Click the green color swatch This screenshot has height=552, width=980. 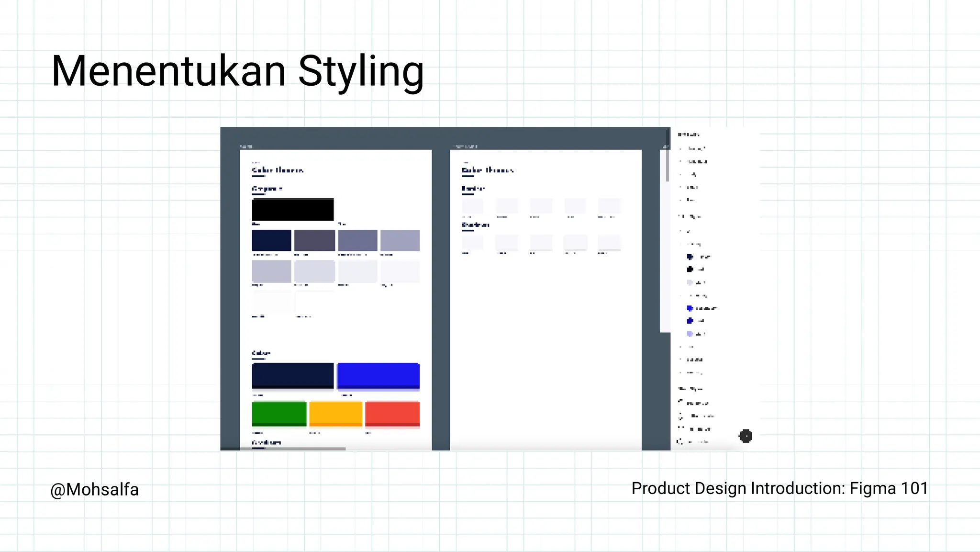(279, 413)
